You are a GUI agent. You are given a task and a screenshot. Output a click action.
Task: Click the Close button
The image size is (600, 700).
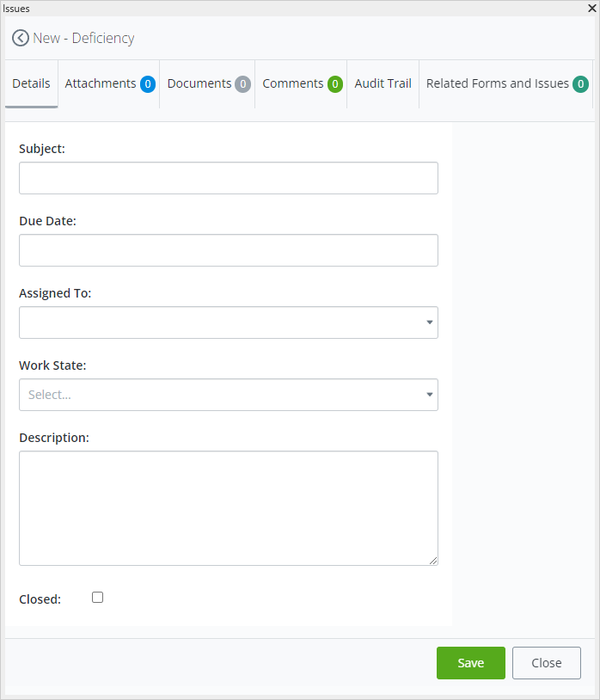pyautogui.click(x=546, y=663)
